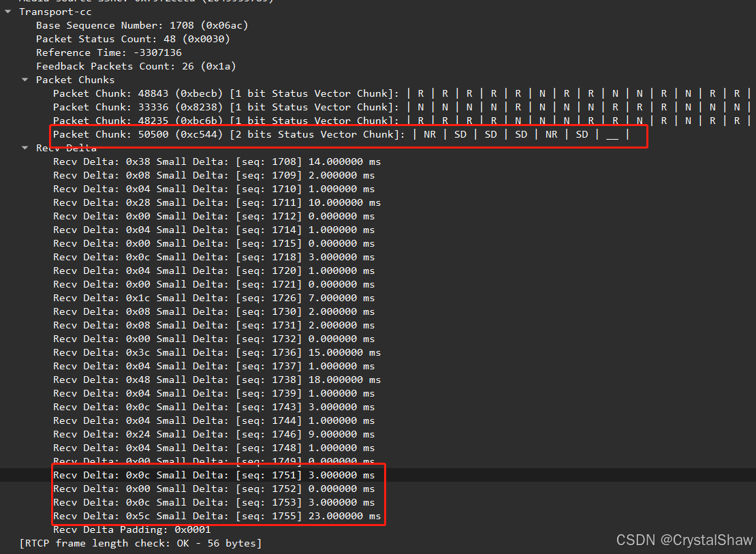Select Recv Delta row for seq 1726
The image size is (756, 554).
pyautogui.click(x=214, y=298)
